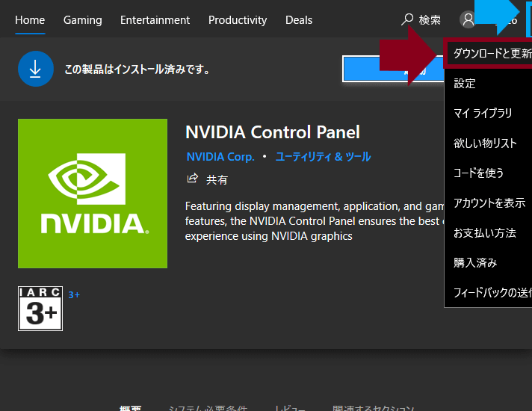Select コードを使う menu item
The image size is (532, 411).
pyautogui.click(x=479, y=173)
